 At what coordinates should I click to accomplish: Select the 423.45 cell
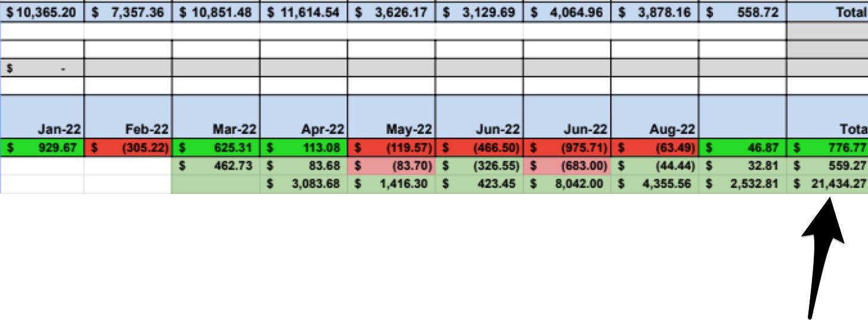click(x=479, y=184)
